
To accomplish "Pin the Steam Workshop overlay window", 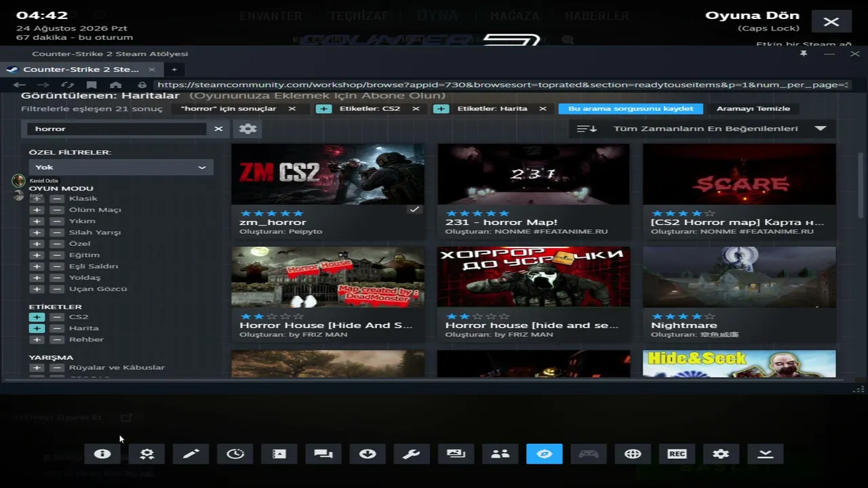I will point(804,54).
